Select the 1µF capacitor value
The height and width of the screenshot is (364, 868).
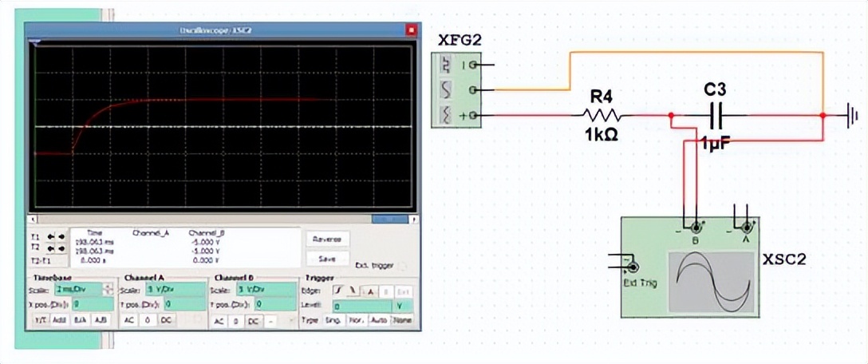point(716,141)
